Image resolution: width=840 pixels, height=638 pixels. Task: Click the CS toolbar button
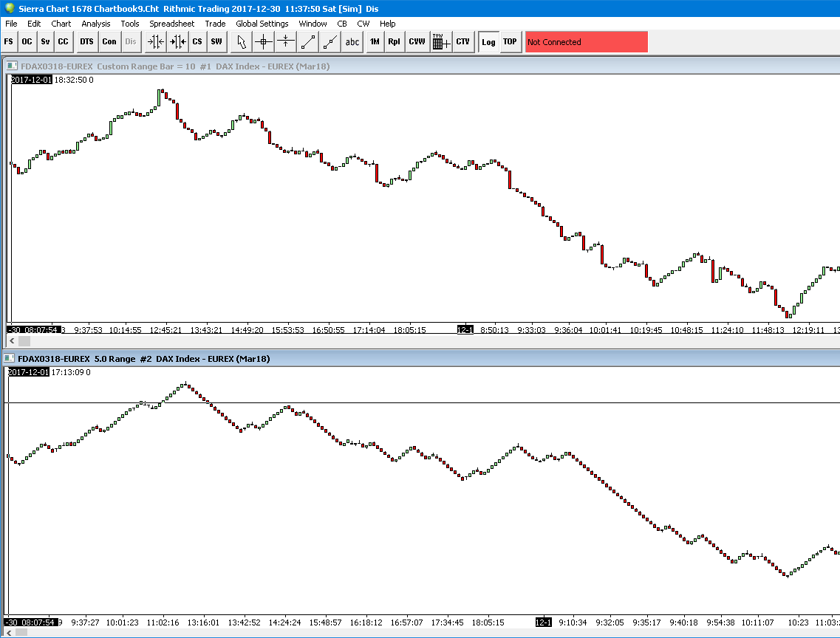pyautogui.click(x=197, y=42)
